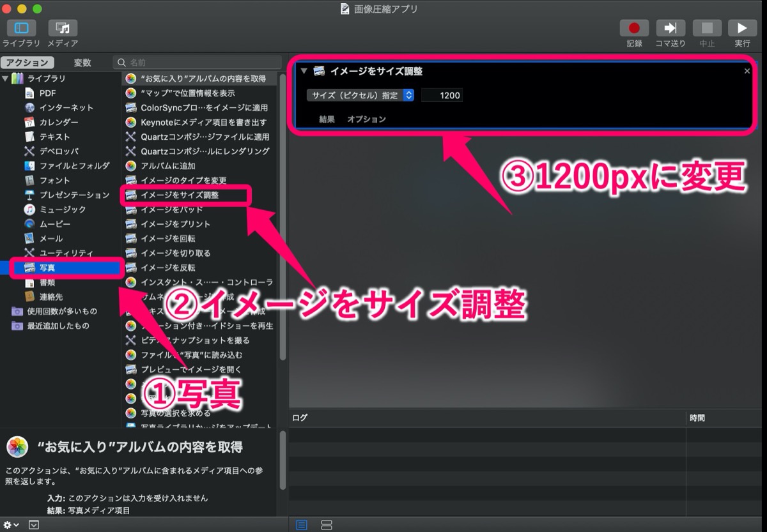Screen dimensions: 767x532
Task: Collapse the イメージをサイズ調整 workflow action triangle
Action: [304, 71]
